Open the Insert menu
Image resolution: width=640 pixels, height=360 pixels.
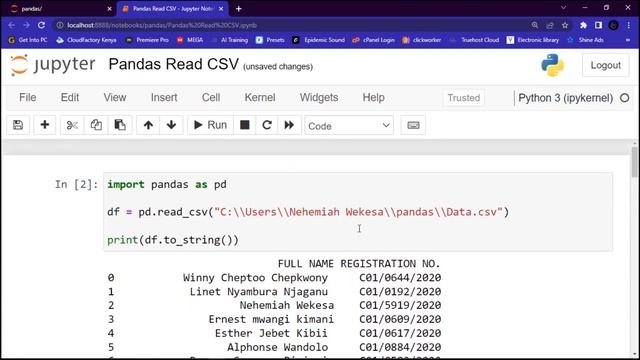(x=164, y=98)
